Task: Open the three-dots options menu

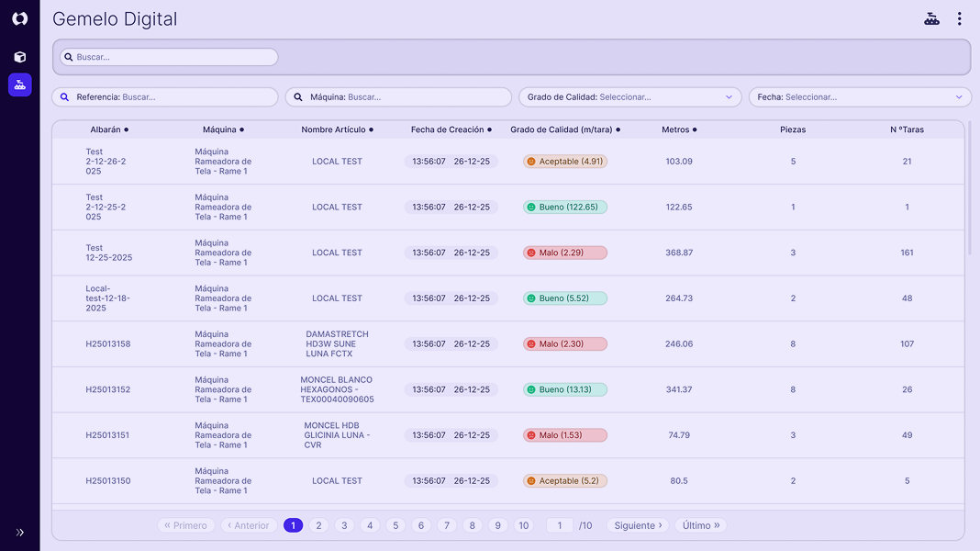Action: coord(959,18)
